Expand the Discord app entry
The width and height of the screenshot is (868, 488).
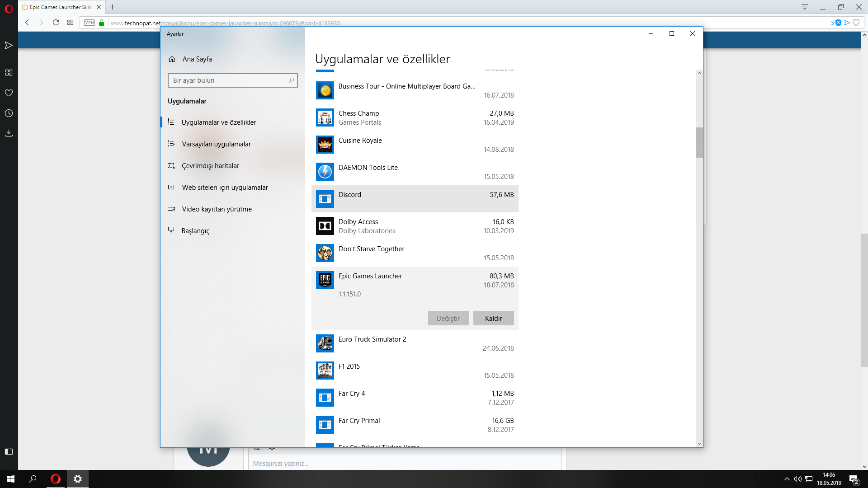coord(415,199)
